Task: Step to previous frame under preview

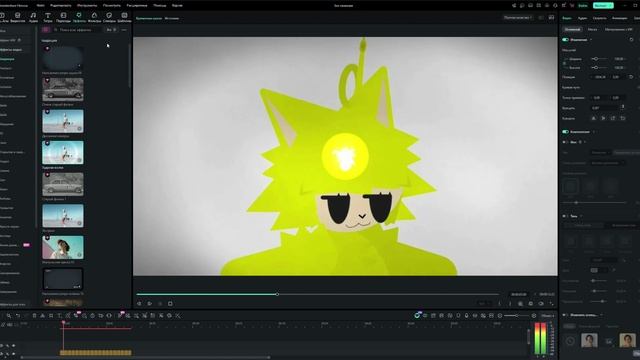Action: [139, 304]
